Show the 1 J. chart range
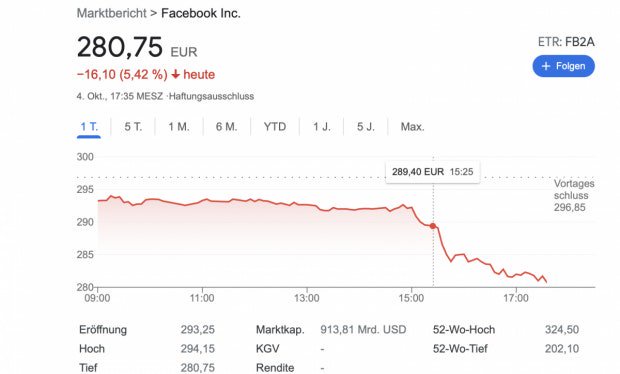The width and height of the screenshot is (620, 374). click(321, 127)
